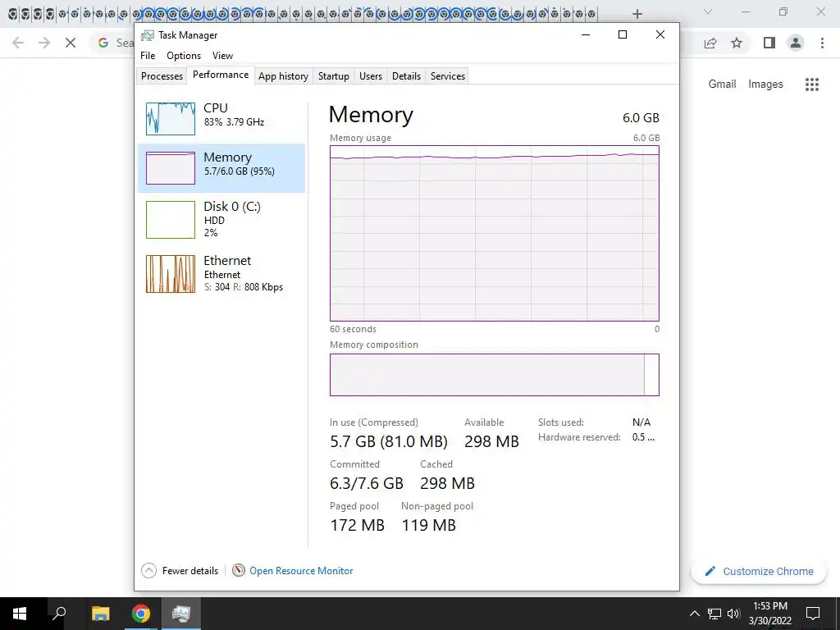Click the Customize Chrome button

pyautogui.click(x=759, y=571)
